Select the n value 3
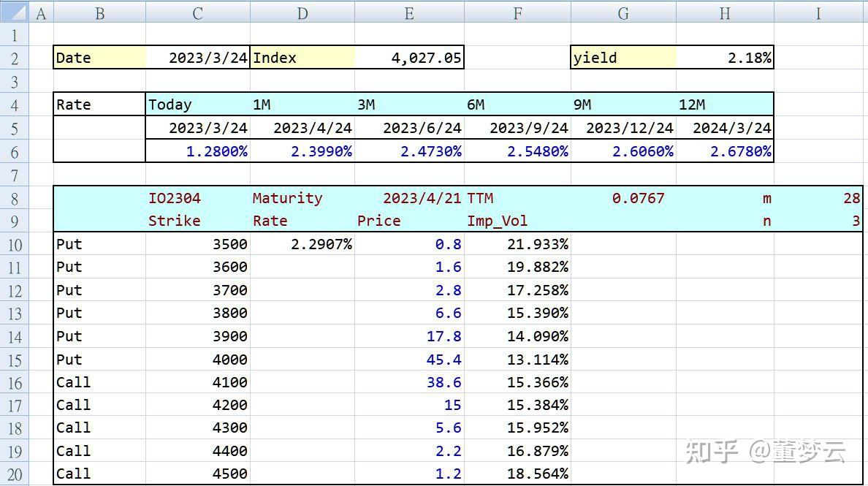 point(818,221)
